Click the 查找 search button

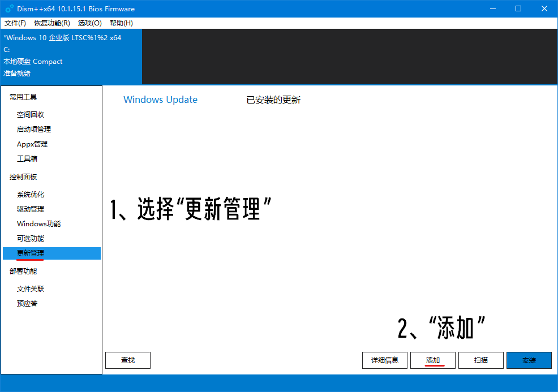point(127,360)
